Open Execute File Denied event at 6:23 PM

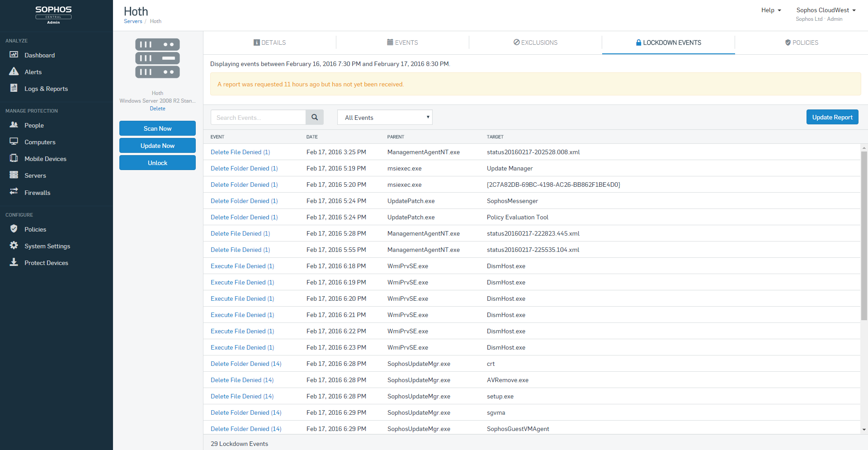[x=242, y=347]
